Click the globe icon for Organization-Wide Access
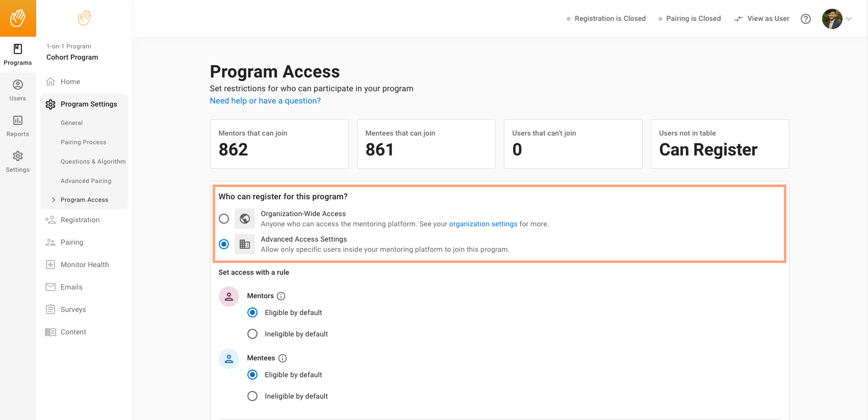The image size is (868, 420). click(245, 219)
